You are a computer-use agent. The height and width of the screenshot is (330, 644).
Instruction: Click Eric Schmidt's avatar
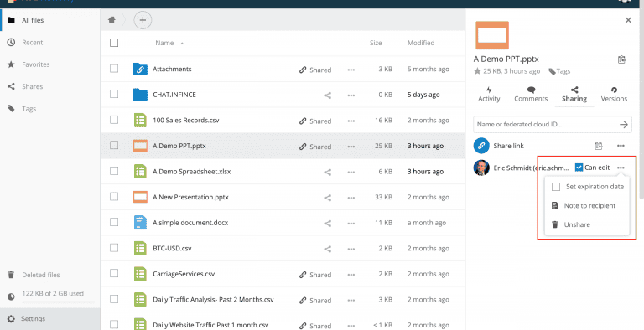481,168
